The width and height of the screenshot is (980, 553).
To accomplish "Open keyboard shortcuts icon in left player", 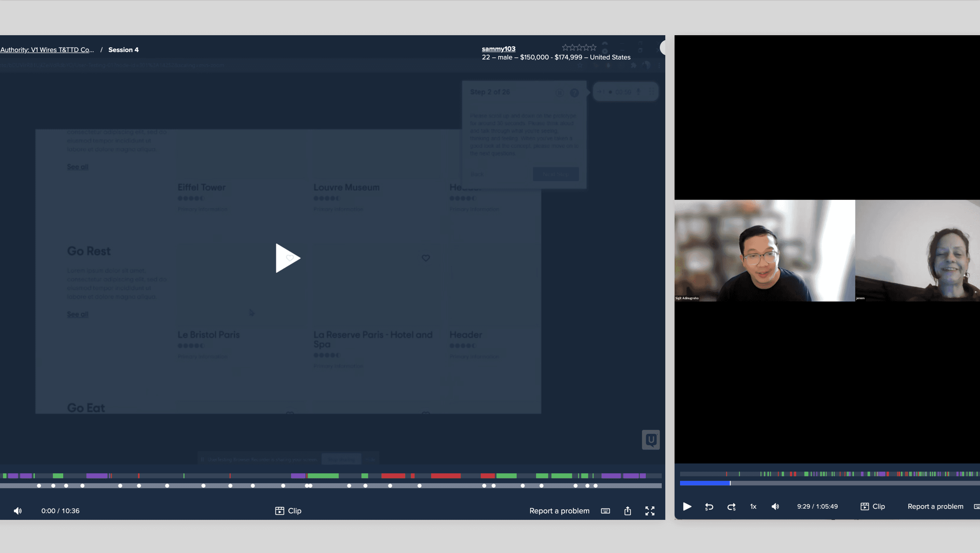I will pos(605,511).
